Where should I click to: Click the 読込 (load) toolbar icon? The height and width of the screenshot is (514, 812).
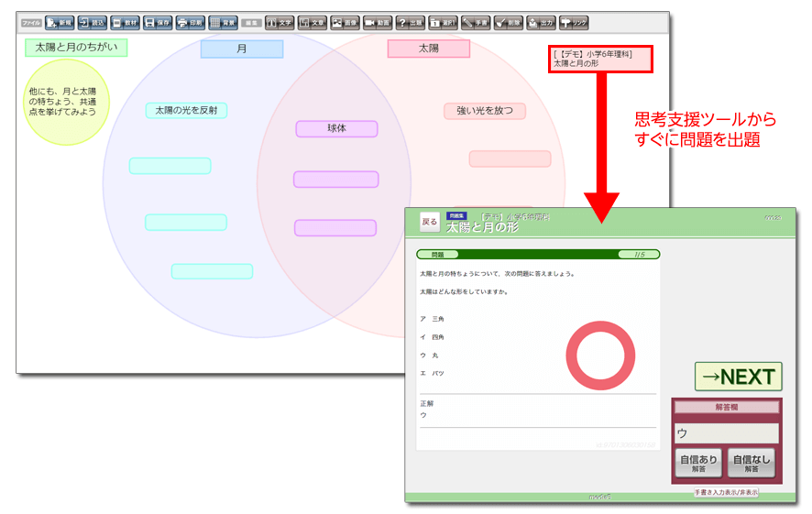[93, 23]
